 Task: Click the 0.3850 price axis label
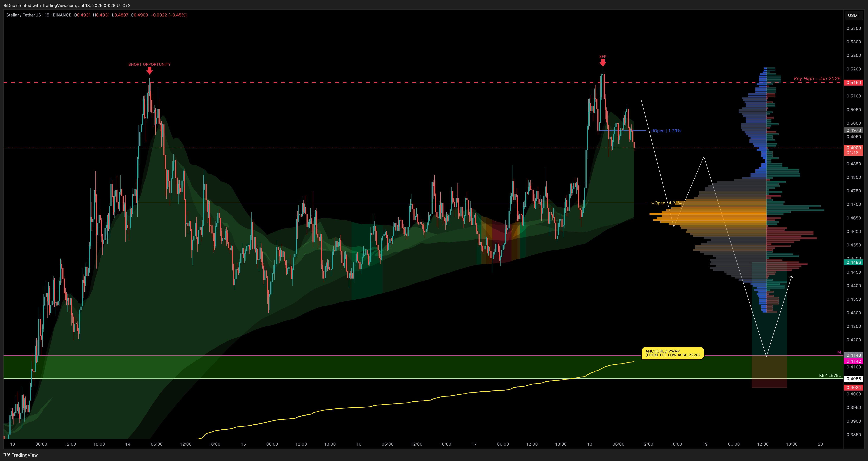[x=853, y=434]
